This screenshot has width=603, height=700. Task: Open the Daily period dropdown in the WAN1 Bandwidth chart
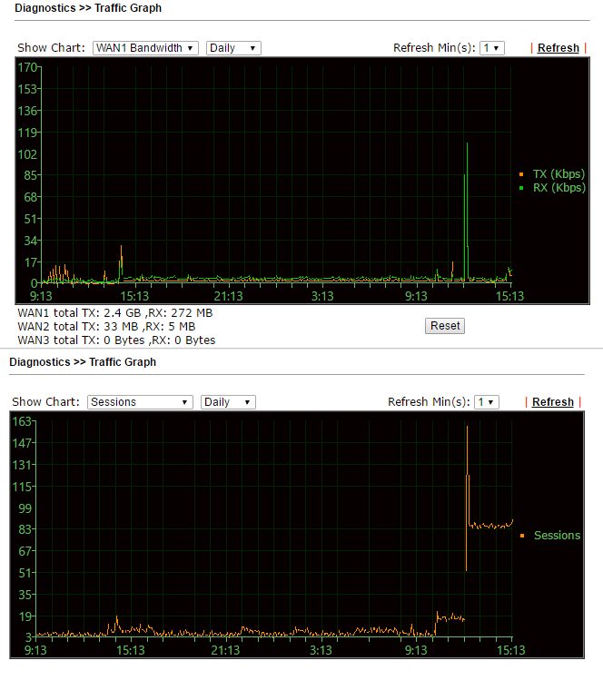233,48
